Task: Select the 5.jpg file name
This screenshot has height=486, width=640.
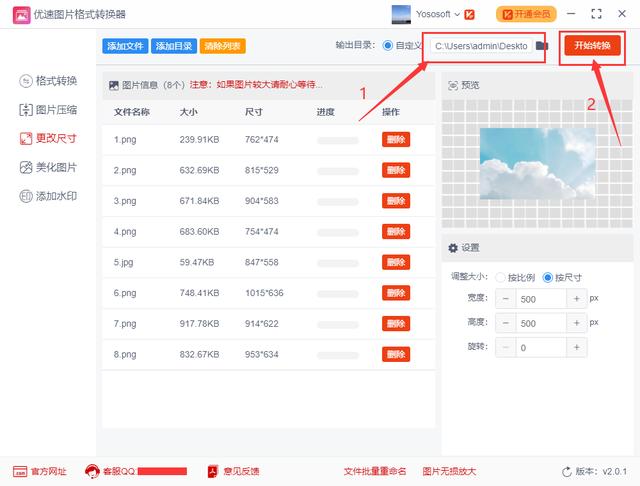Action: 123,262
